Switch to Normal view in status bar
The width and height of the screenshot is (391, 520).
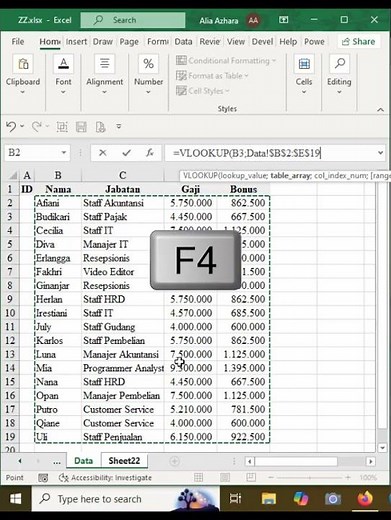[198, 477]
